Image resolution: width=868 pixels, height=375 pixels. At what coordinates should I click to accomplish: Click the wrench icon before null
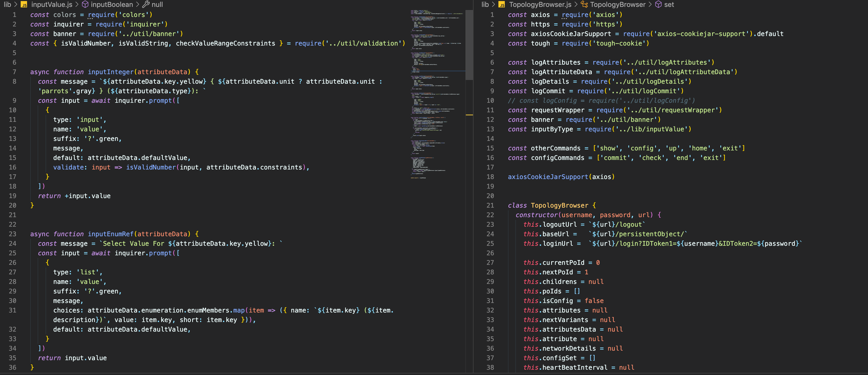click(x=146, y=5)
